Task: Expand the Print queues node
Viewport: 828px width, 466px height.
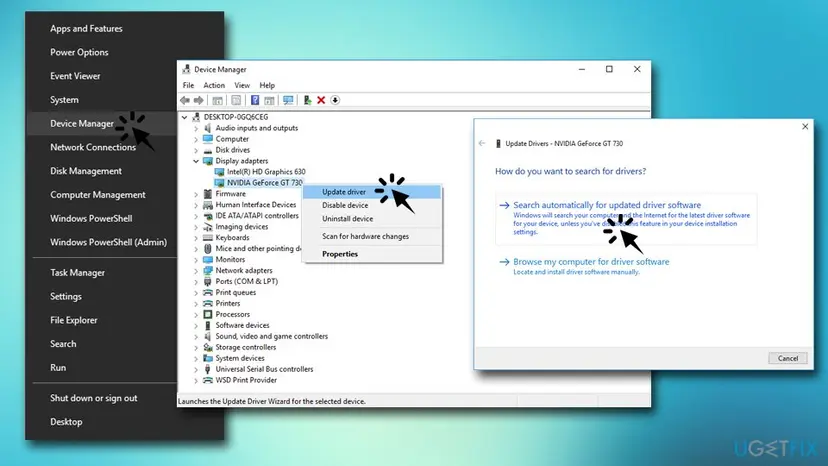Action: point(196,293)
